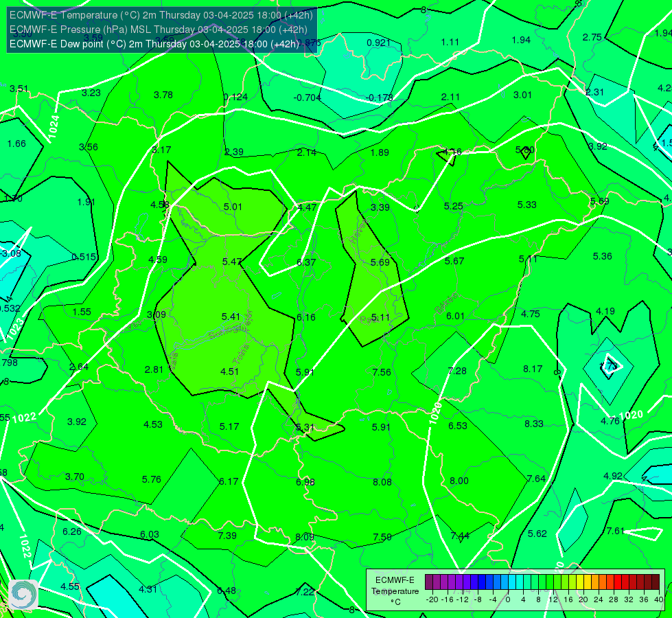Click the dew point value 8.33
This screenshot has width=672, height=618.
pyautogui.click(x=533, y=424)
